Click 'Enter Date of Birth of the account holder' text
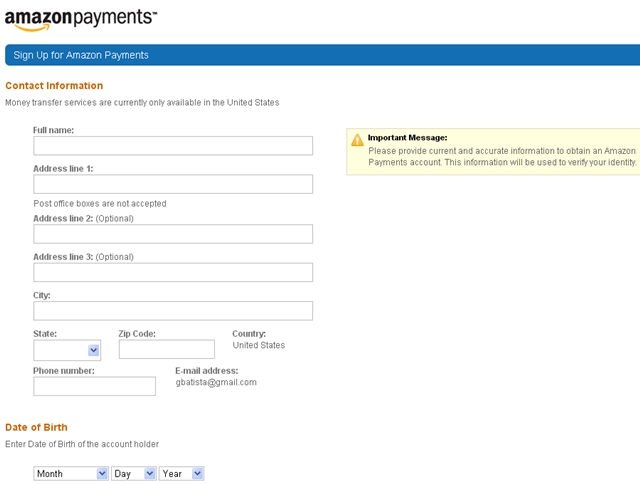Image resolution: width=640 pixels, height=484 pixels. pos(82,444)
